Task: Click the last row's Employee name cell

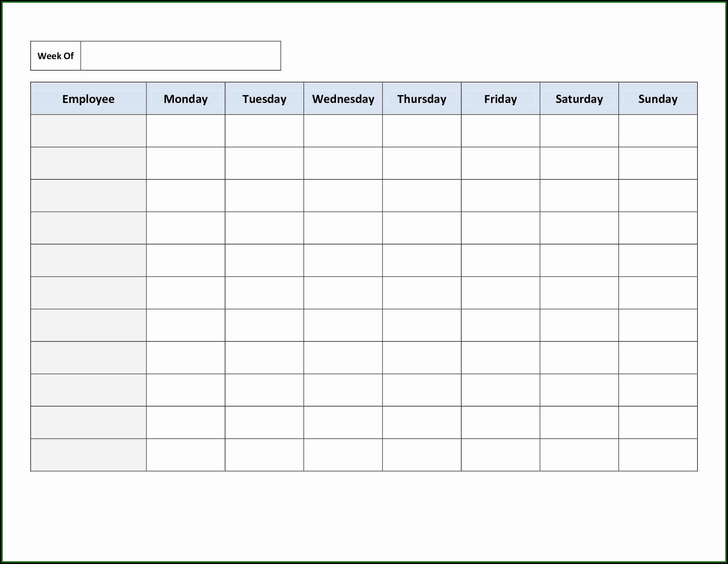Action: click(x=88, y=455)
